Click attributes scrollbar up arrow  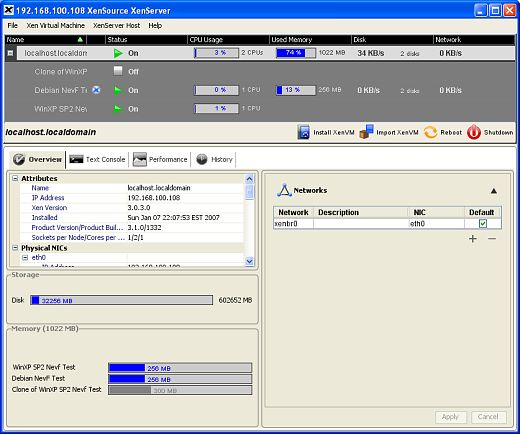tap(249, 179)
